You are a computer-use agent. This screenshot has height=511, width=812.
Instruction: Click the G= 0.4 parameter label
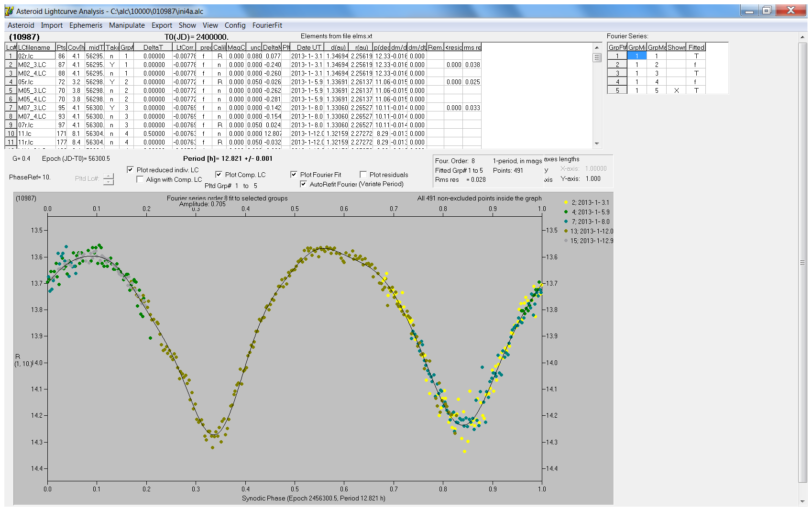click(22, 158)
